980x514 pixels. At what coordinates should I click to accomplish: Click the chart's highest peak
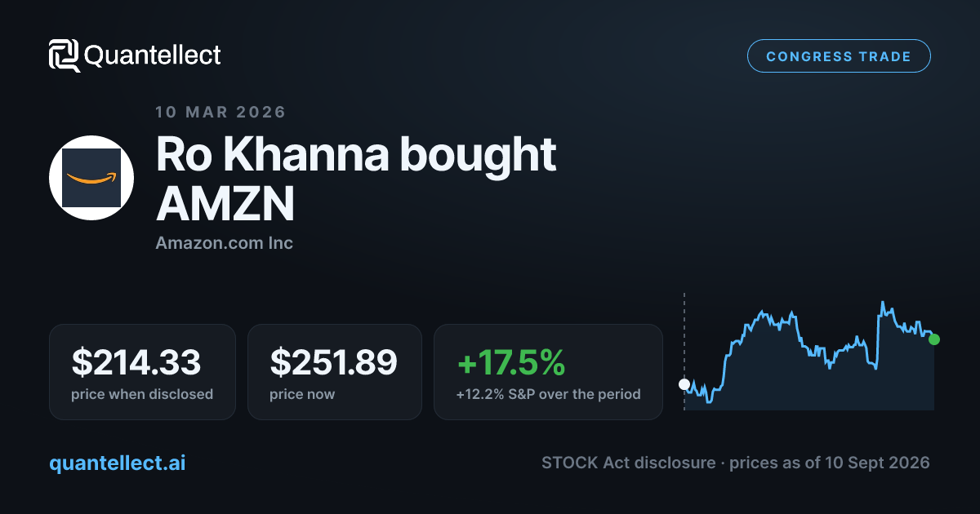click(x=883, y=303)
